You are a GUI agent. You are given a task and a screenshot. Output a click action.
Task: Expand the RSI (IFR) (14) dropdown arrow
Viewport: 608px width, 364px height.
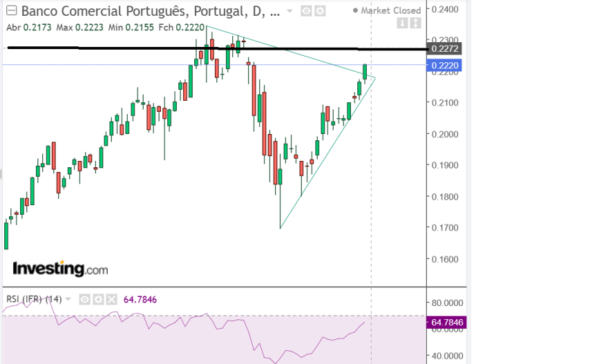pyautogui.click(x=68, y=299)
